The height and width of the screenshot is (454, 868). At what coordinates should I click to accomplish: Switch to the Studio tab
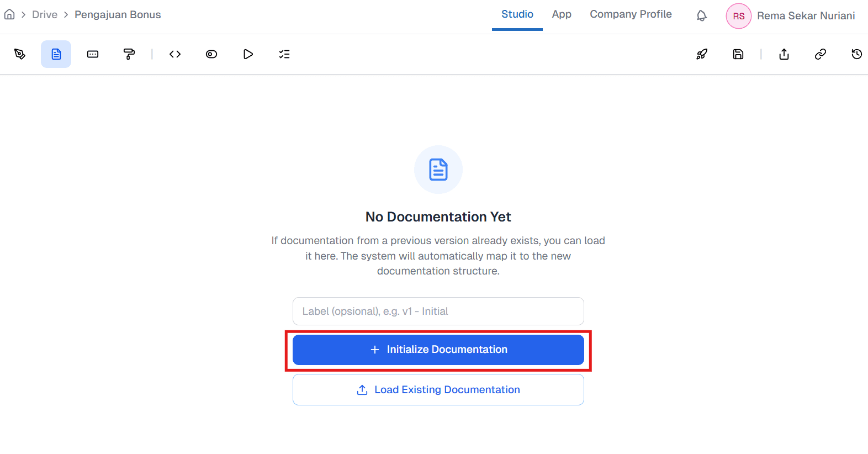click(517, 14)
